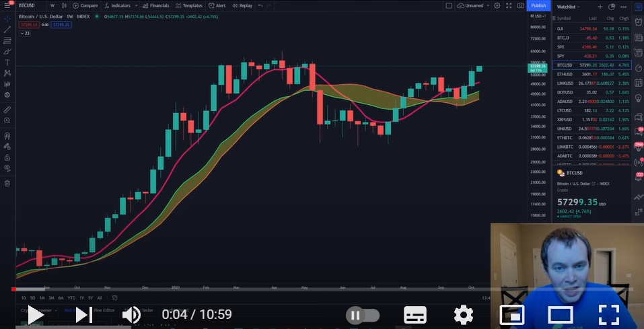Toggle video subtitles/captions
The image size is (644, 329).
point(415,315)
